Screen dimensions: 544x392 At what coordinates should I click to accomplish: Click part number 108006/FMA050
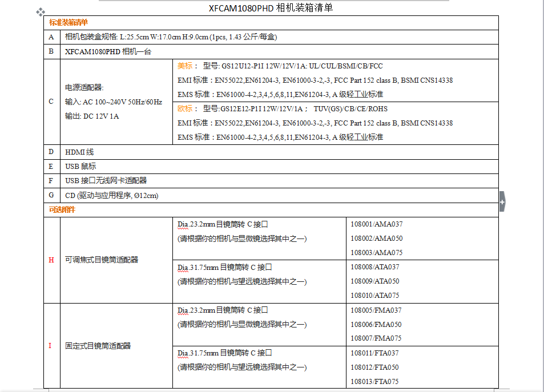point(376,324)
